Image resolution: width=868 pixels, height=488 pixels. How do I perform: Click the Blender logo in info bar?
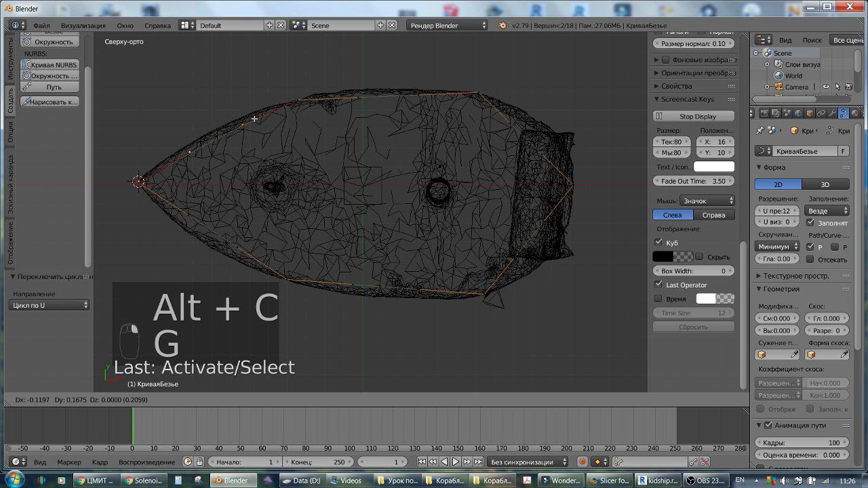pos(502,25)
